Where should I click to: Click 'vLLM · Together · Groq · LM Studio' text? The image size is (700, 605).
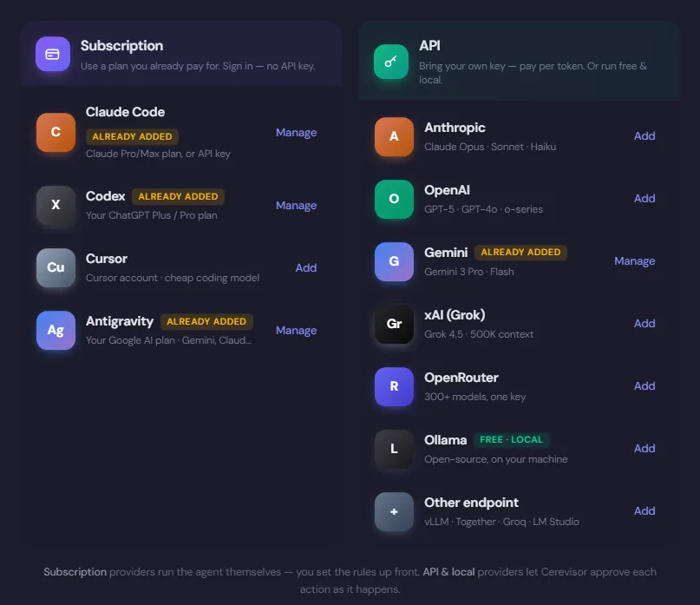pyautogui.click(x=501, y=523)
